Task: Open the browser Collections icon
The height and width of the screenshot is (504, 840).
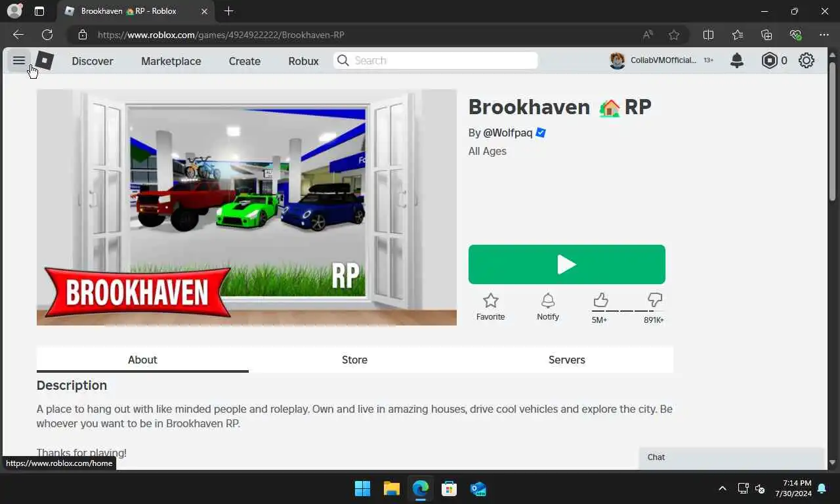Action: click(766, 35)
